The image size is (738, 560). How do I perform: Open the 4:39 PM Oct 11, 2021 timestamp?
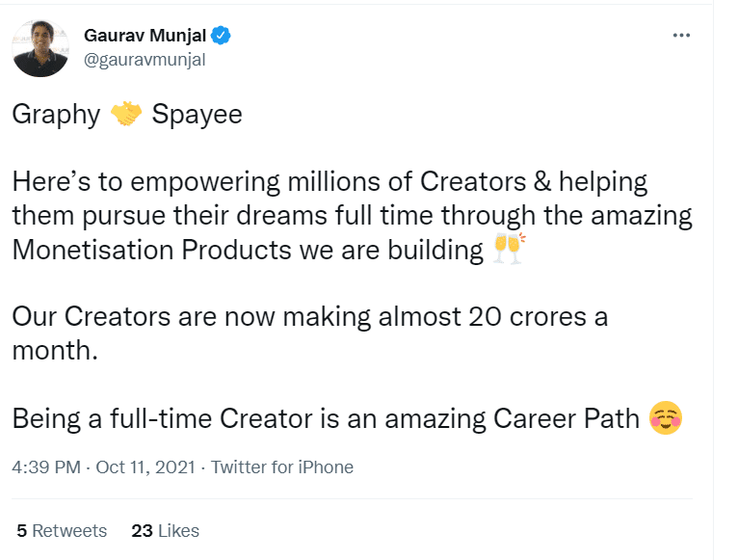[102, 467]
